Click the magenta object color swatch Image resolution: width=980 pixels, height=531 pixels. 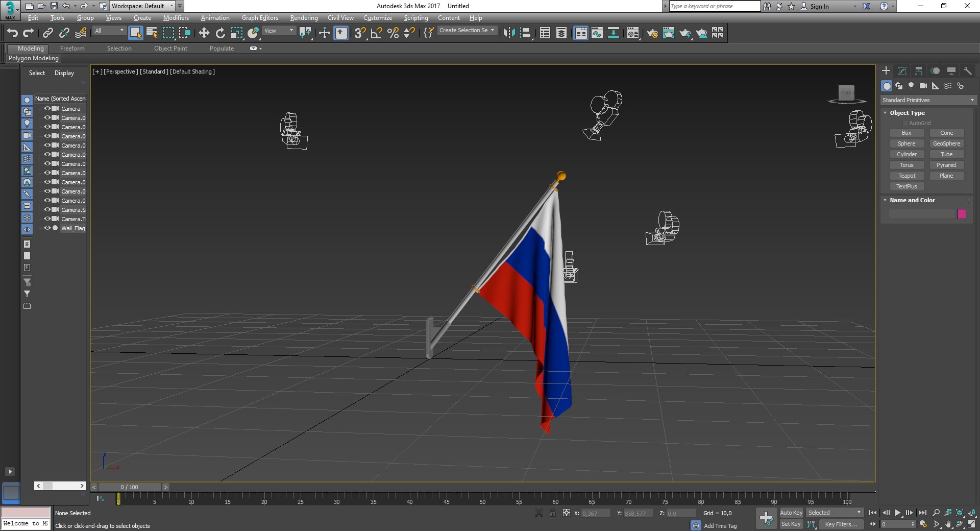[962, 214]
